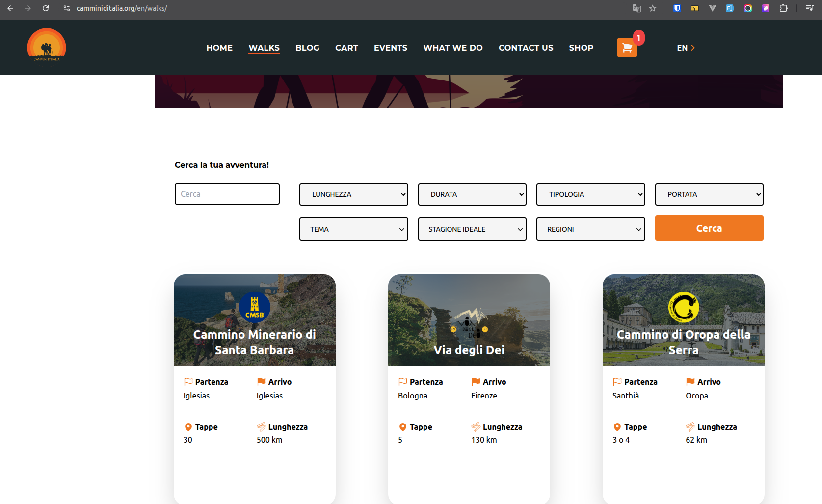The image size is (822, 504).
Task: Expand the DURATA filter
Action: (472, 194)
